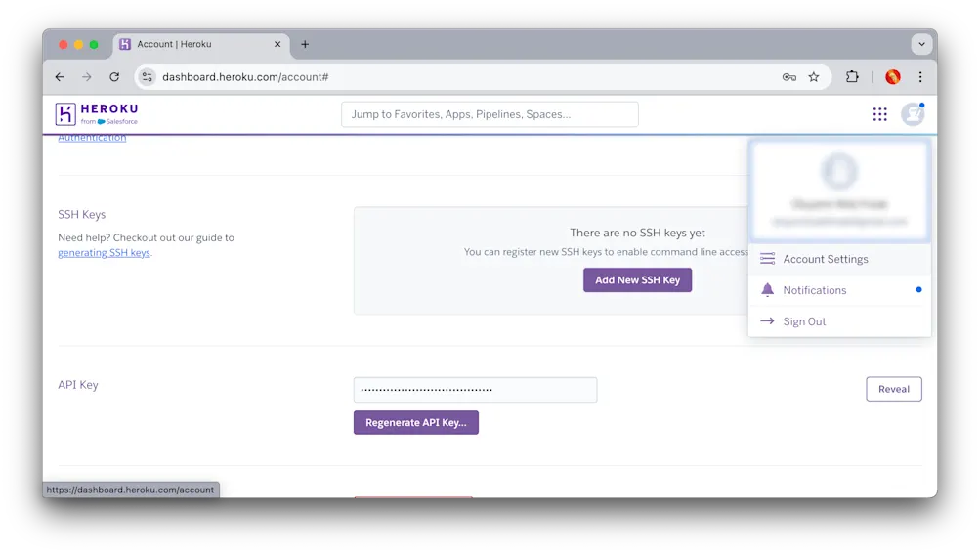This screenshot has height=554, width=980.
Task: Click the blurred profile card in menu
Action: pos(838,191)
